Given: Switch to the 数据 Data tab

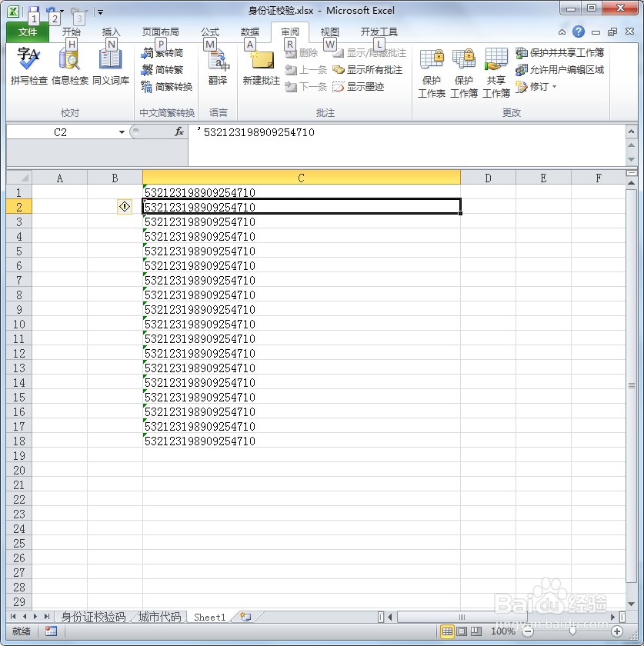Looking at the screenshot, I should click(249, 32).
